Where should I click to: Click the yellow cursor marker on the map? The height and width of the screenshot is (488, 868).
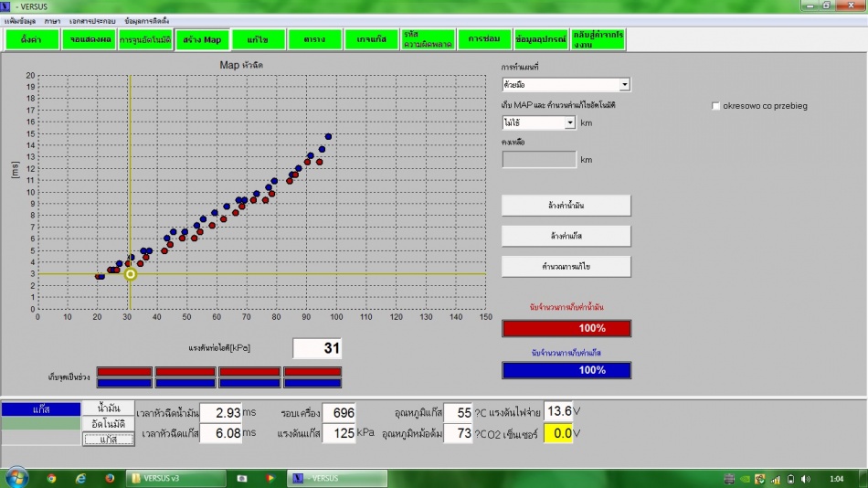130,273
